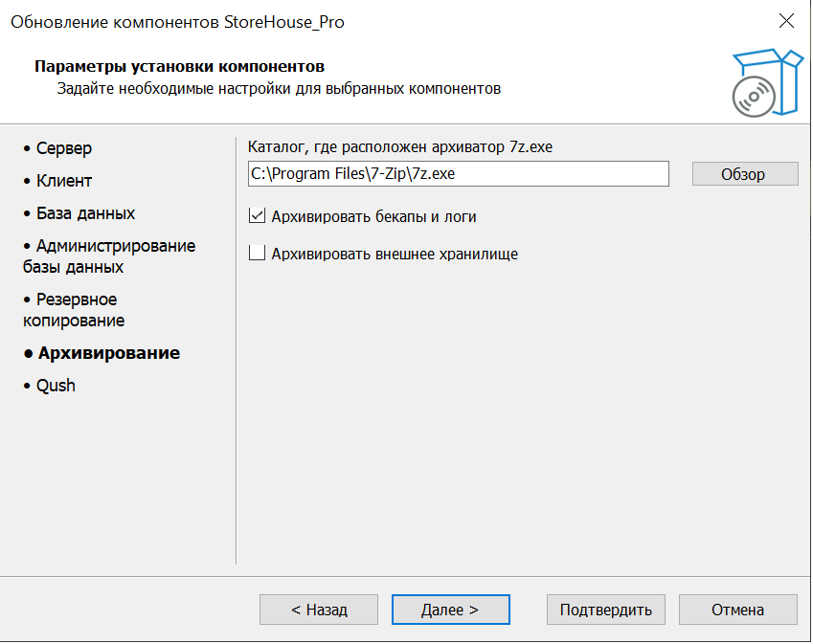Click the Архивировать бекапы и логи label
813x644 pixels.
[x=373, y=217]
